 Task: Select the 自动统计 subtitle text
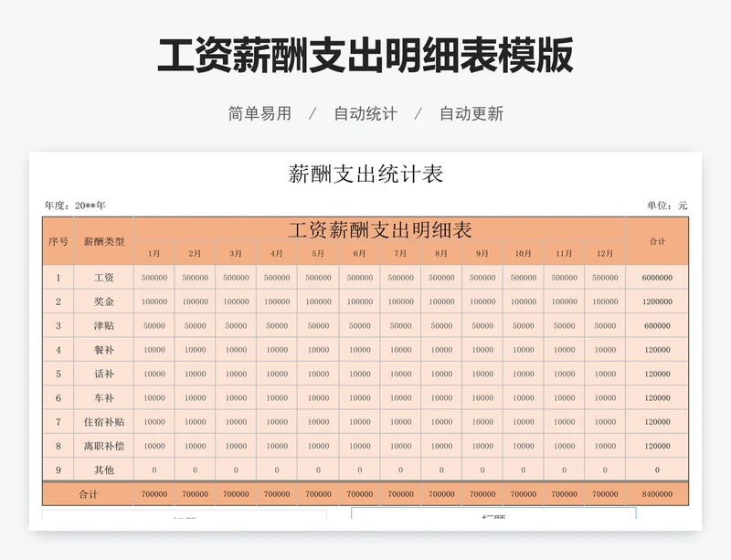pyautogui.click(x=365, y=114)
